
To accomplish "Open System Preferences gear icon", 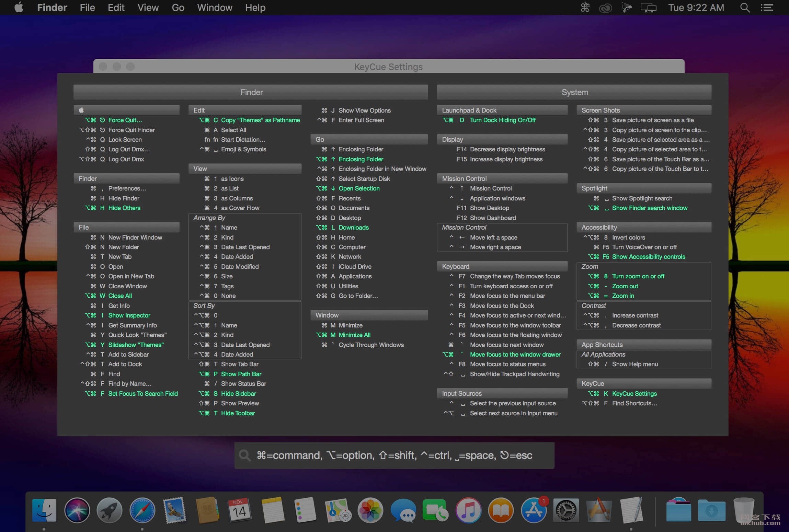I will [x=566, y=510].
